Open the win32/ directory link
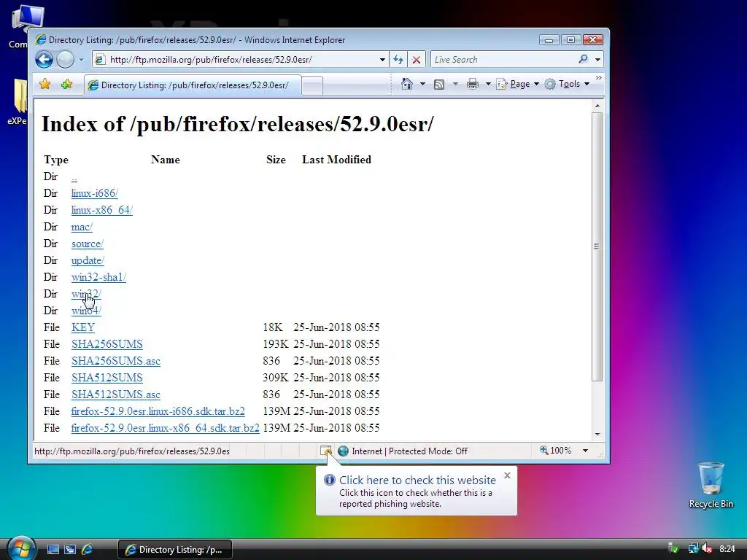The image size is (747, 560). click(86, 294)
